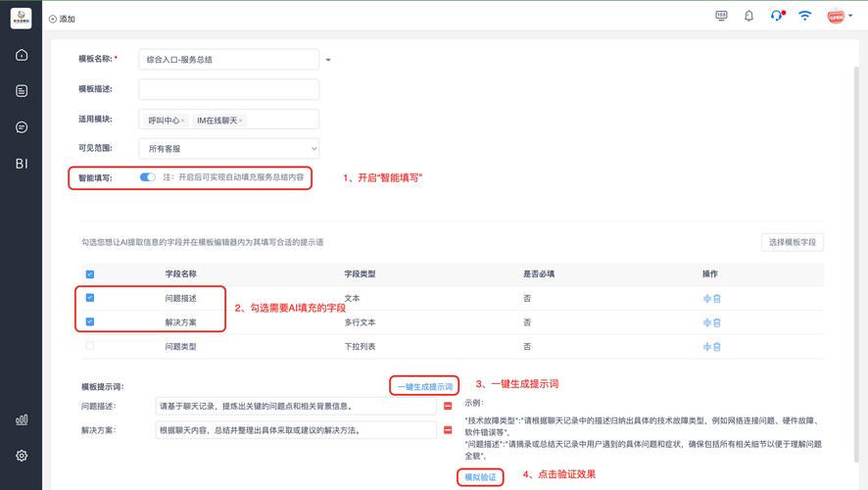
Task: Delete the 问题描述 field row
Action: (717, 299)
